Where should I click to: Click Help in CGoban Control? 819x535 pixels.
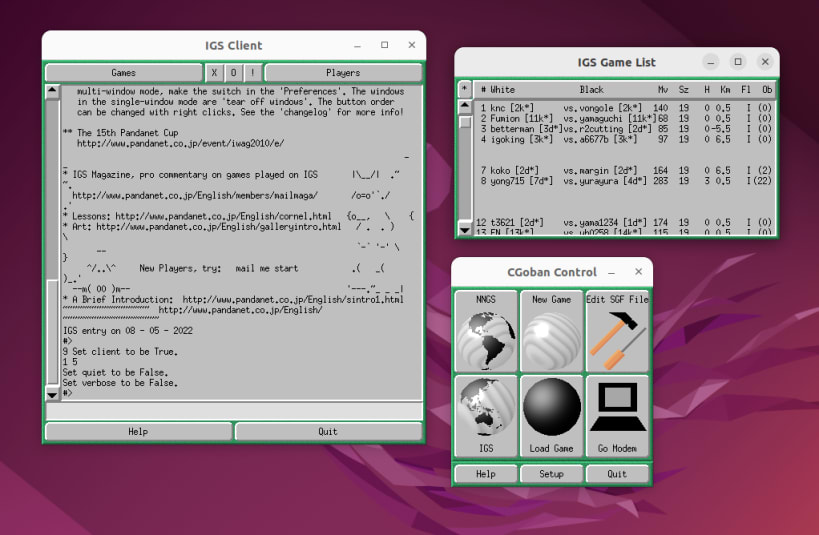point(486,474)
